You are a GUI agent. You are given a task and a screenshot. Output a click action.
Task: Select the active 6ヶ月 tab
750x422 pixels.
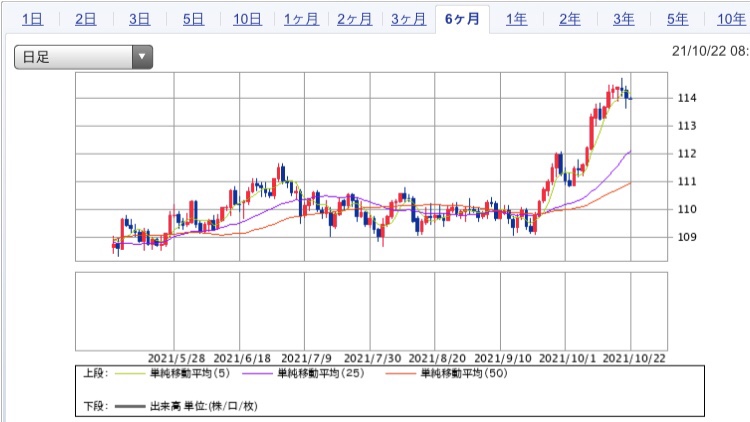pos(462,19)
